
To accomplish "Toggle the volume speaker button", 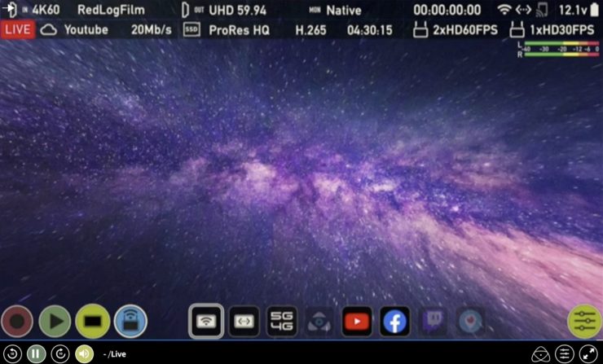I will click(83, 354).
